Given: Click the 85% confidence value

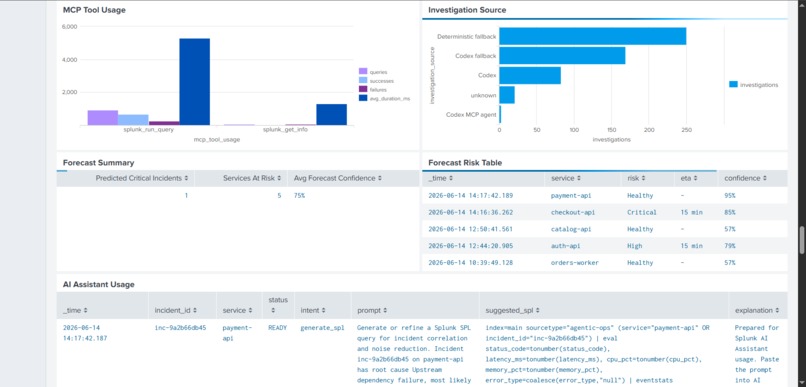Looking at the screenshot, I should (729, 212).
